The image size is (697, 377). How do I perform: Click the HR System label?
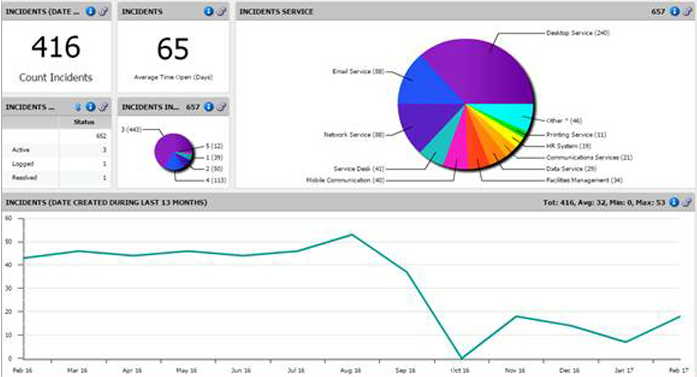[569, 146]
